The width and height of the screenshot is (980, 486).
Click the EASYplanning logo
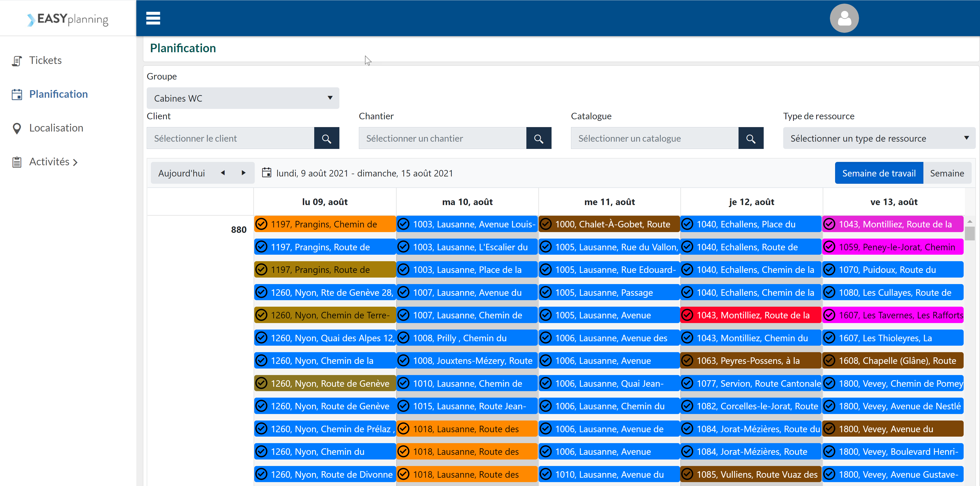68,19
